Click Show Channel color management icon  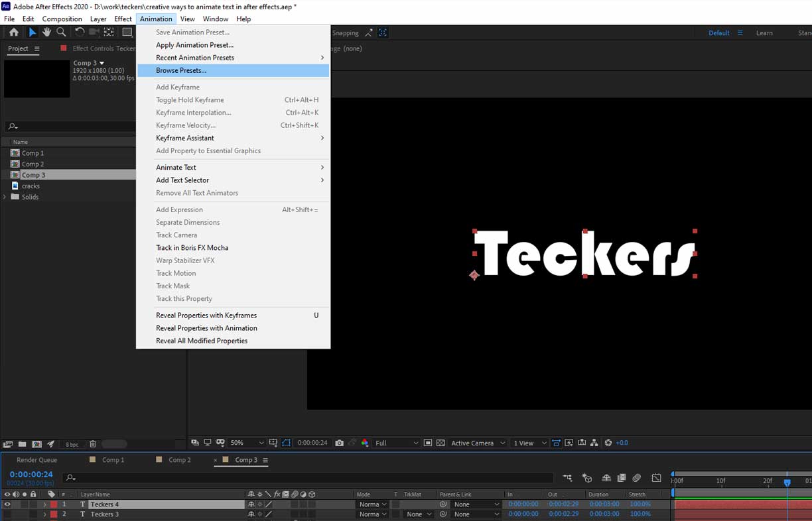tap(365, 443)
